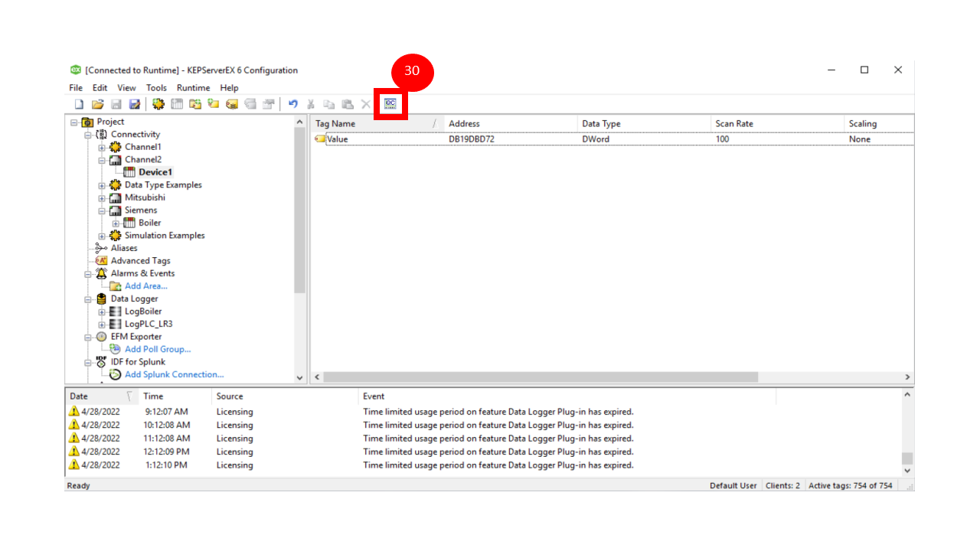This screenshot has height=551, width=980.
Task: Click the Cut scissors icon
Action: (311, 104)
